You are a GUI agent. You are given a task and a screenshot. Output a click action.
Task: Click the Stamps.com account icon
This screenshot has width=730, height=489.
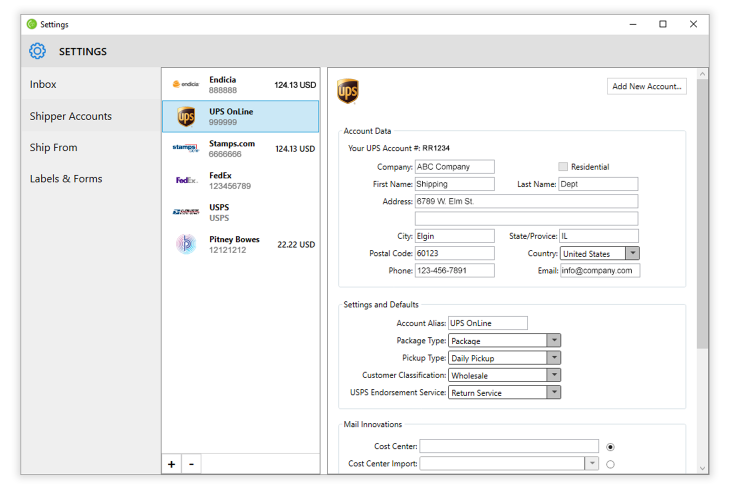[185, 148]
